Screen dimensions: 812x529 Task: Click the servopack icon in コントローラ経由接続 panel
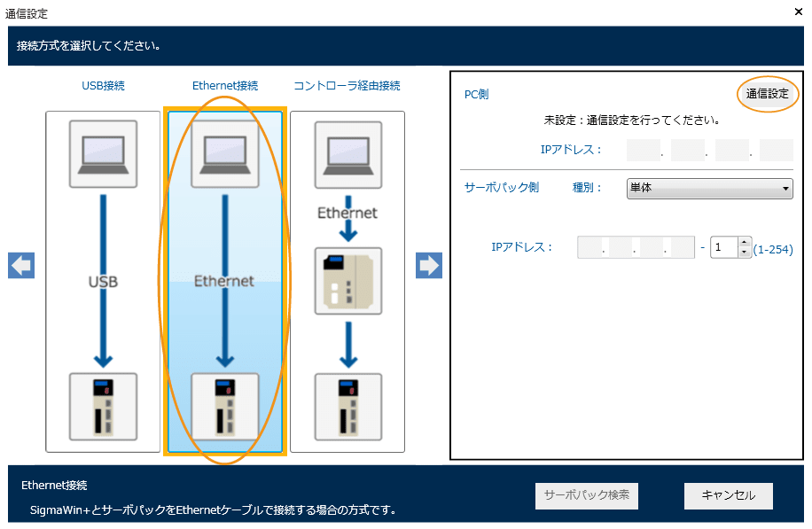[347, 406]
